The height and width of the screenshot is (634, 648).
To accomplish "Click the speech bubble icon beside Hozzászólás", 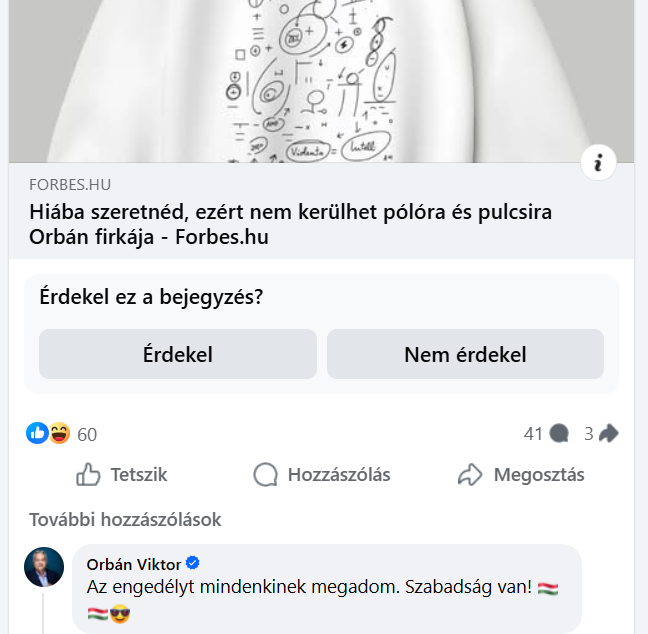I will coord(265,475).
